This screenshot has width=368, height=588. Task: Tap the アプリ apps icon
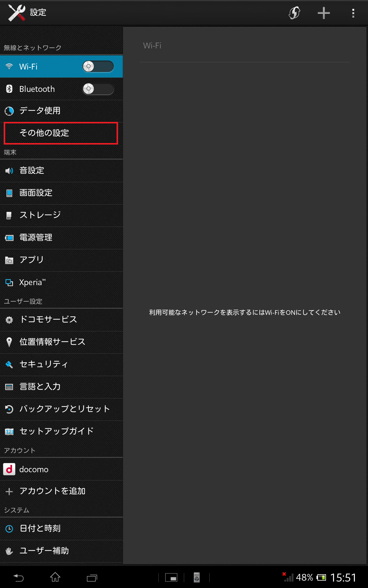tap(9, 260)
